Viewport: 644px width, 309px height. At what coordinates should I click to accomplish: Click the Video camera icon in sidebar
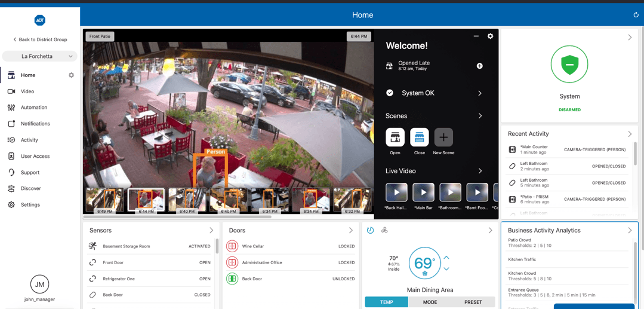(x=11, y=91)
